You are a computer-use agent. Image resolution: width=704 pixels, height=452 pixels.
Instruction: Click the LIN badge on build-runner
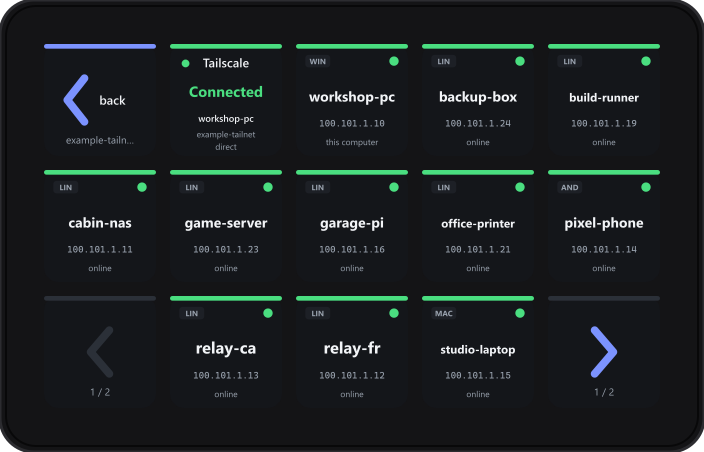tap(570, 61)
